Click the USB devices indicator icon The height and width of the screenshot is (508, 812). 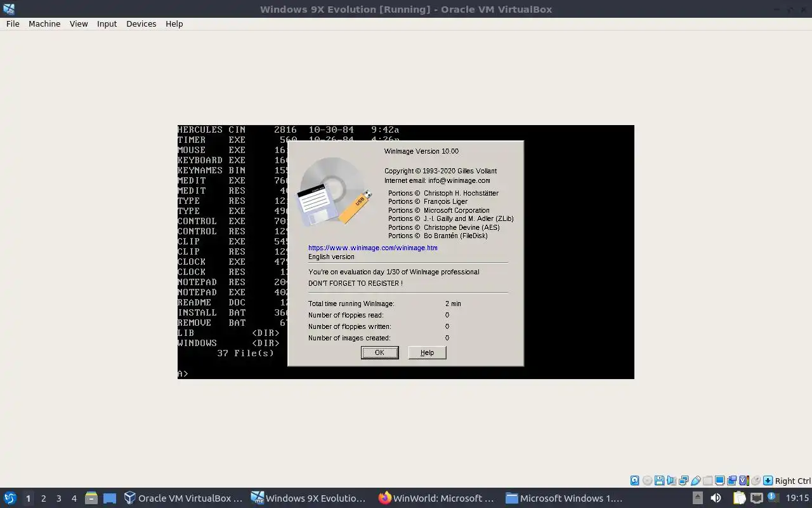click(695, 481)
